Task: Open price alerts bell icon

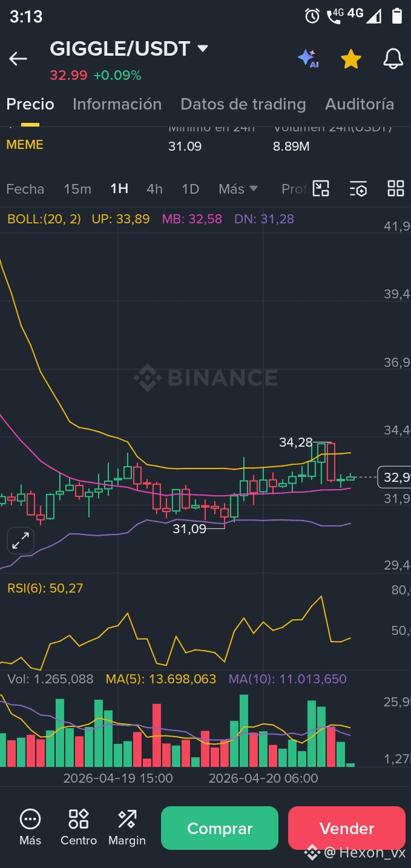Action: tap(393, 59)
